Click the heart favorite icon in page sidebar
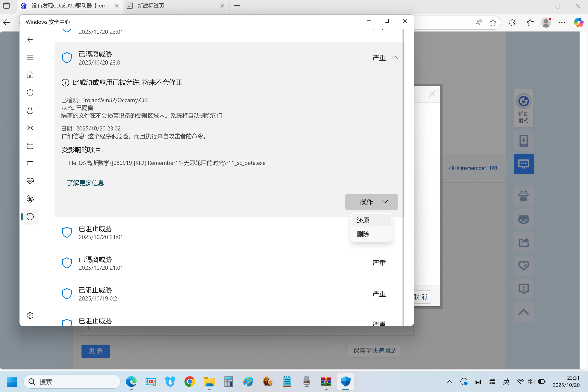Image resolution: width=588 pixels, height=392 pixels. tap(523, 265)
